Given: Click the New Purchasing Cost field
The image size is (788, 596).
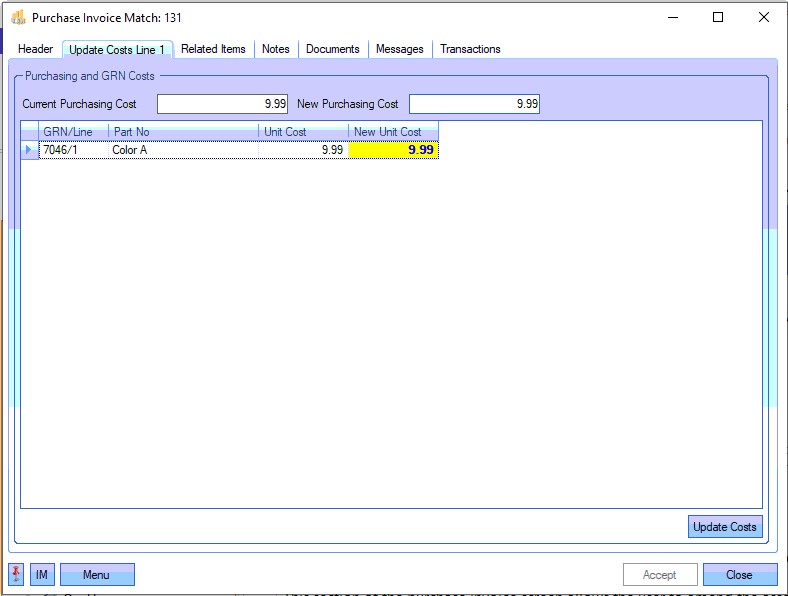Looking at the screenshot, I should (474, 104).
